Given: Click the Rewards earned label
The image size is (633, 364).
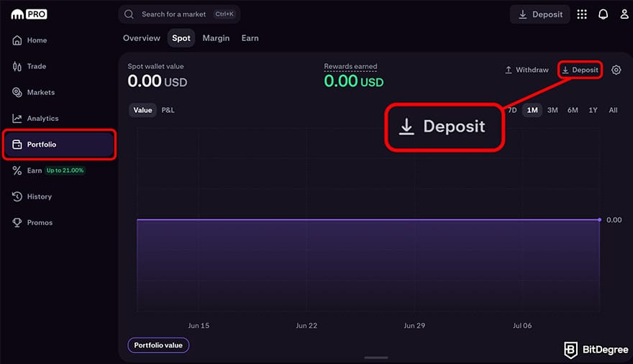Looking at the screenshot, I should coord(350,67).
